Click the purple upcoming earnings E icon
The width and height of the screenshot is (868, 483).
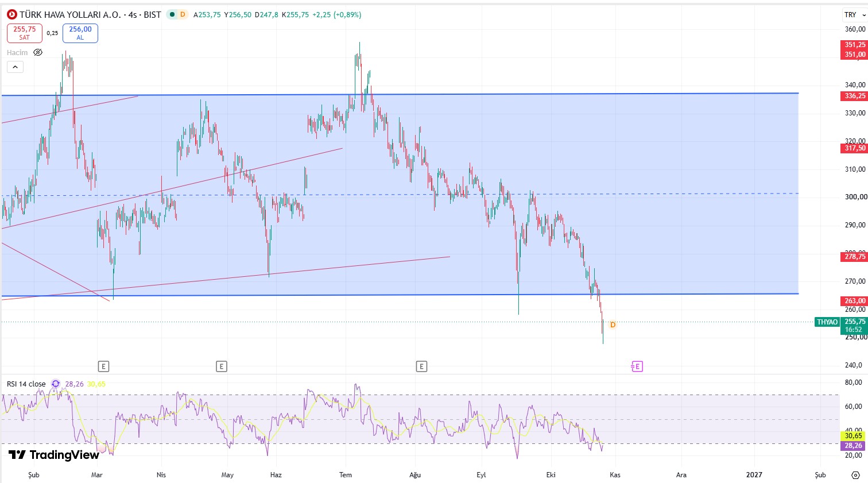(x=637, y=366)
